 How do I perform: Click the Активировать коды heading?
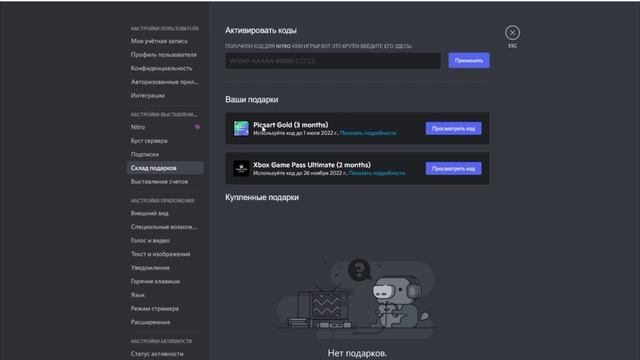pyautogui.click(x=261, y=30)
